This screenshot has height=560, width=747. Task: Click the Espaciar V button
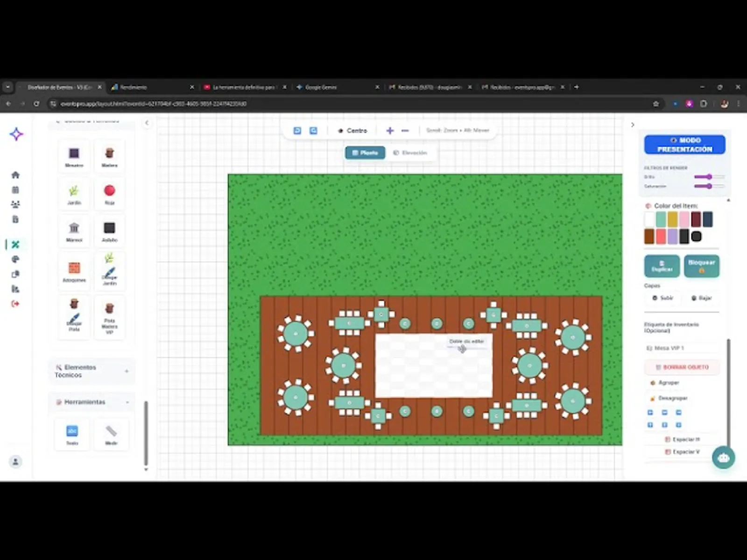pos(682,452)
